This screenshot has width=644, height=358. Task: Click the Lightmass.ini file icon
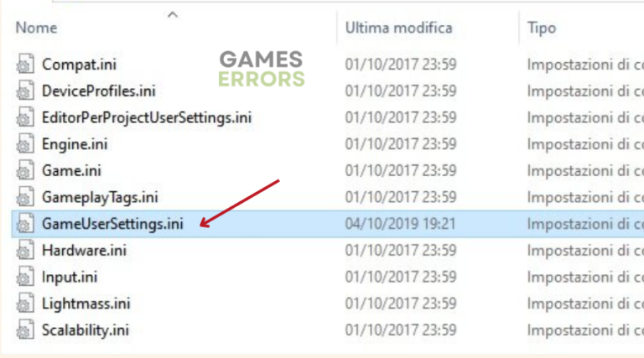[25, 304]
